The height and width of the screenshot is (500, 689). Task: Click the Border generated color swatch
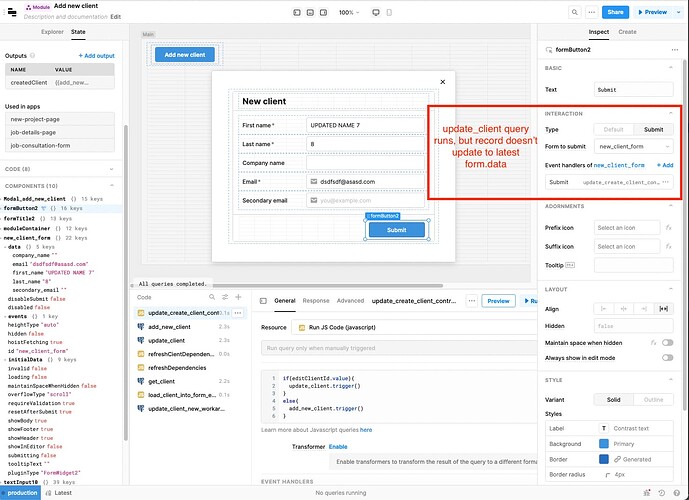pos(604,459)
